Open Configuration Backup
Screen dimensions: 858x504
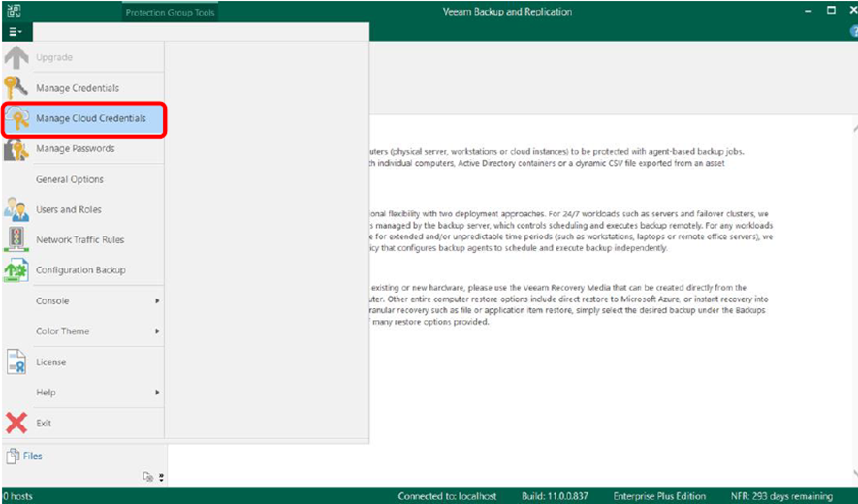tap(82, 269)
